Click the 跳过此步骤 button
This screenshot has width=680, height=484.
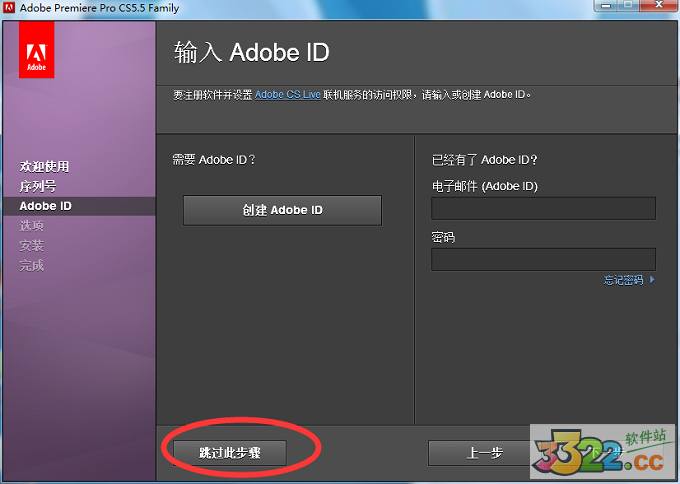point(230,453)
